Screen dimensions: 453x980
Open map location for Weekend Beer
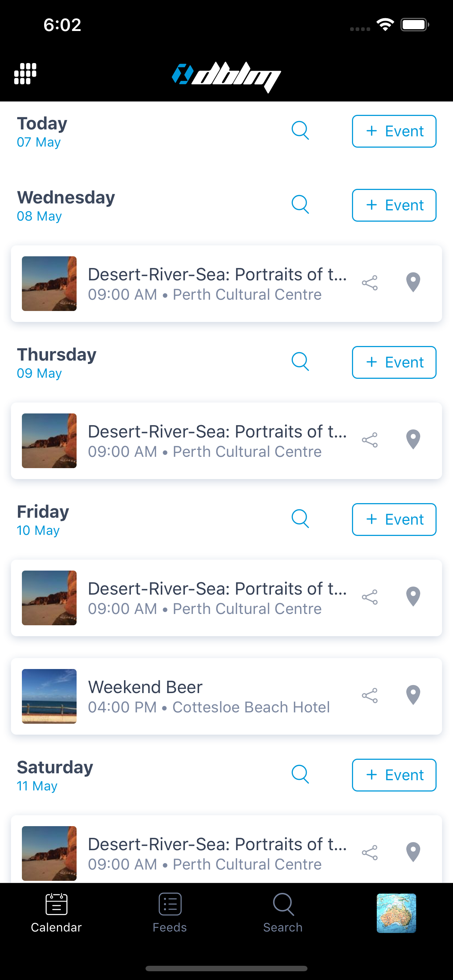[413, 695]
